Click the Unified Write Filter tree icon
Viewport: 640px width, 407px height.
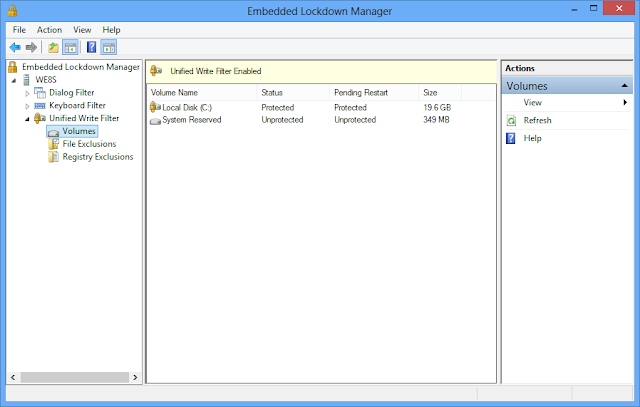[x=40, y=118]
